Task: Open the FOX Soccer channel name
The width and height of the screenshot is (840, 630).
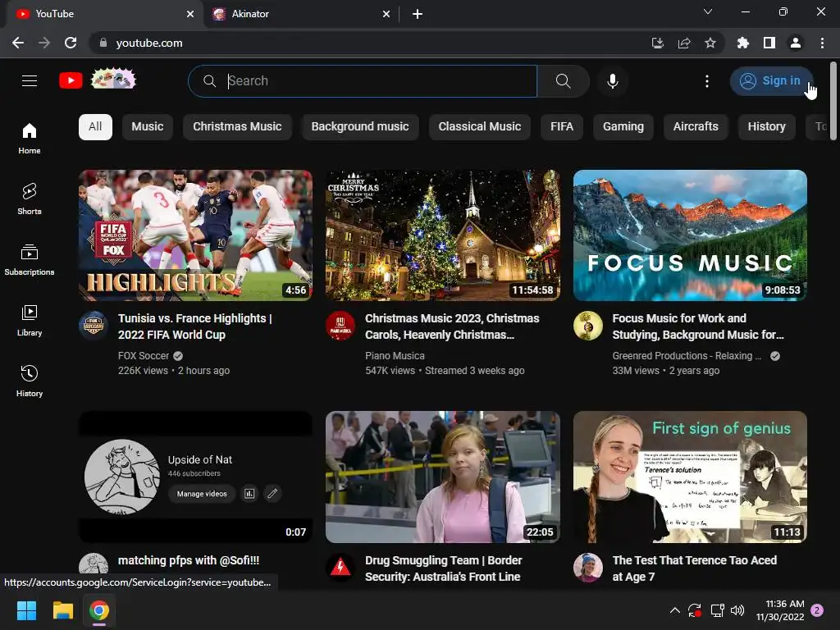Action: point(144,356)
